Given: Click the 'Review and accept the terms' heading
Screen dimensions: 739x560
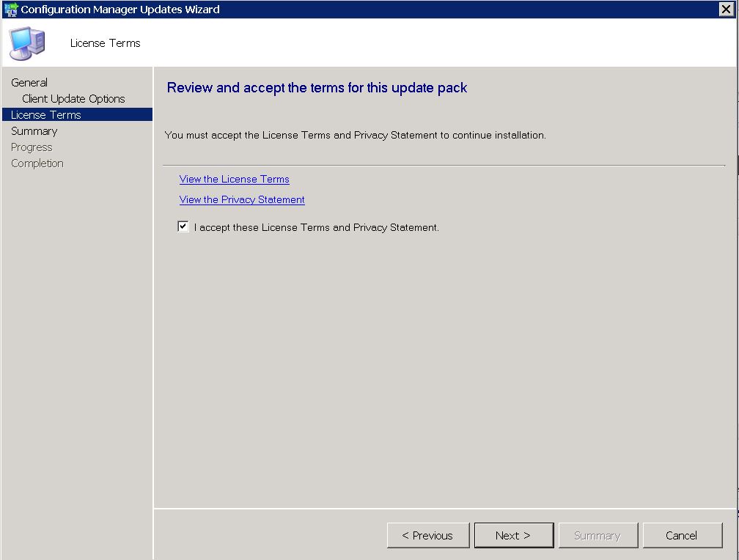Looking at the screenshot, I should pos(317,88).
